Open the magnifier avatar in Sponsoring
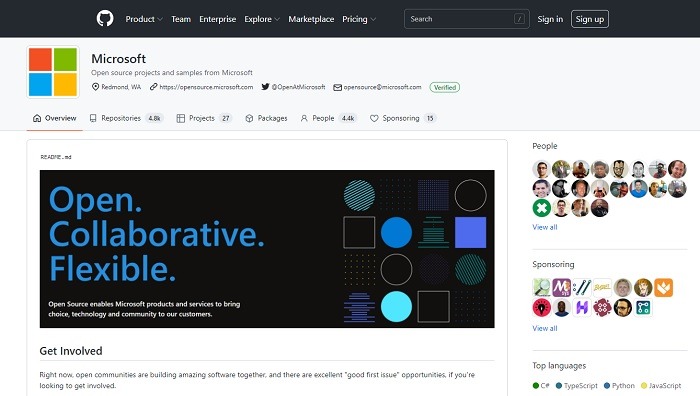This screenshot has height=396, width=700. tap(541, 288)
